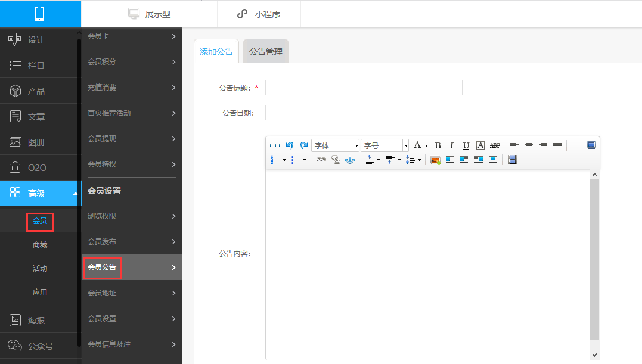The image size is (642, 364).
Task: Open 会员地址 menu entry
Action: pos(131,293)
